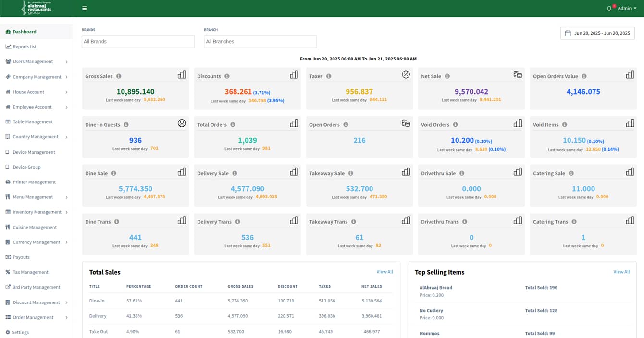Show info icon next to Net Sale

click(x=447, y=76)
